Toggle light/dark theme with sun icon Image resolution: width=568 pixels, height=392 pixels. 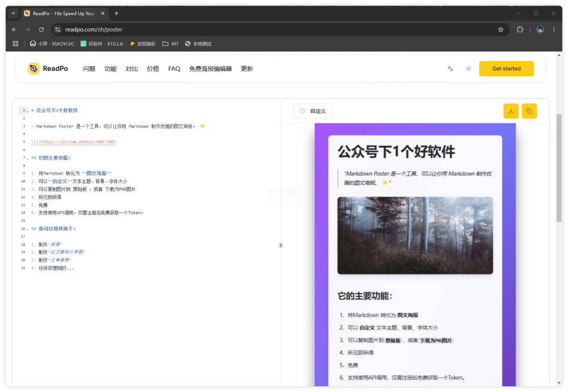tap(468, 69)
